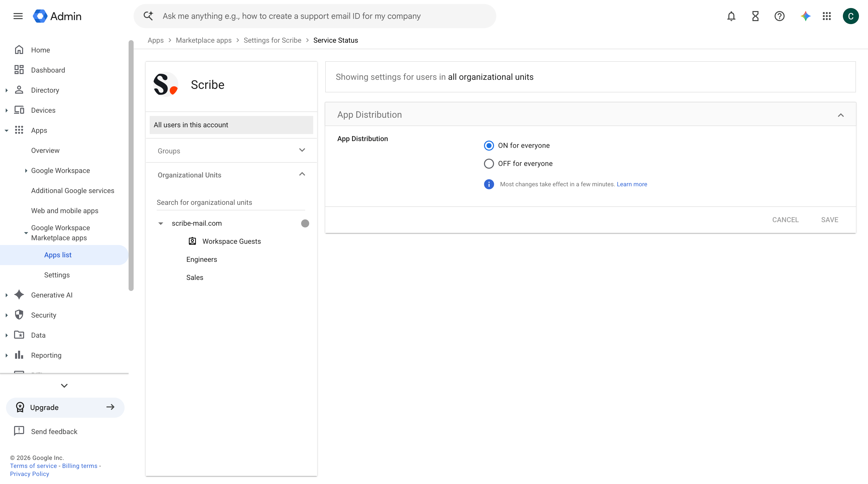Go to Marketplace apps breadcrumb

203,40
